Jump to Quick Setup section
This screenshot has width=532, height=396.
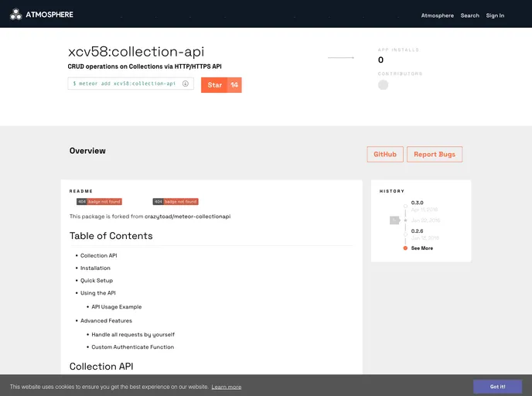pos(97,281)
